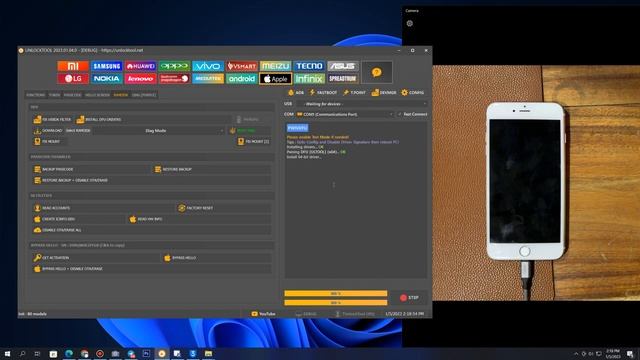Image resolution: width=640 pixels, height=360 pixels.
Task: Click the Fix Mount [2] button
Action: coord(253,142)
